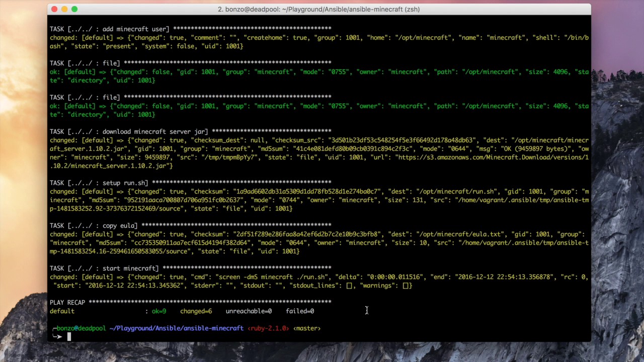Click the terminal cursor at the prompt
The image size is (644, 362).
(x=69, y=337)
